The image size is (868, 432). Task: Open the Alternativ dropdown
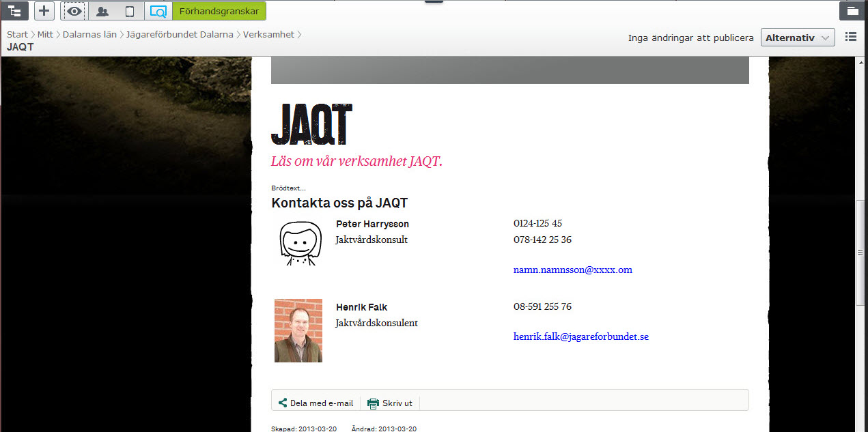click(798, 38)
